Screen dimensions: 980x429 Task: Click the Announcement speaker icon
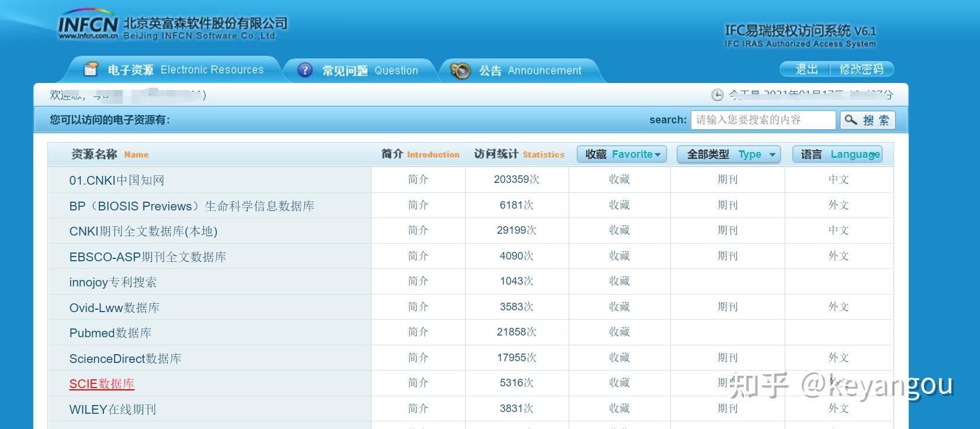tap(460, 71)
